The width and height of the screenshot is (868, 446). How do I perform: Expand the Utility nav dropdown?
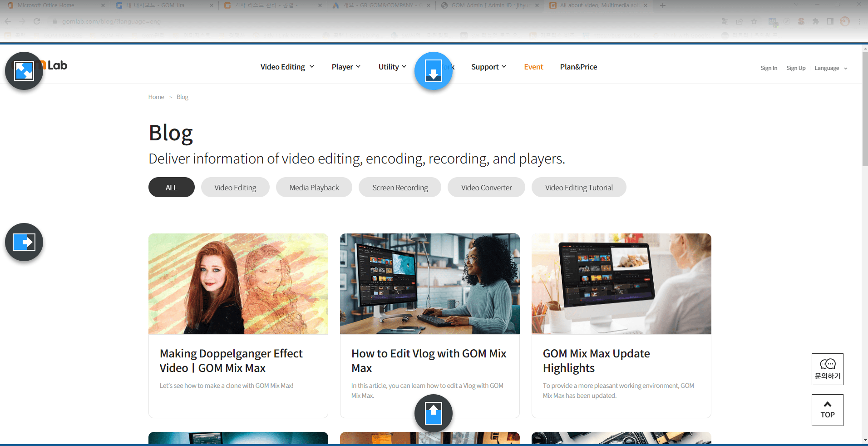click(392, 67)
